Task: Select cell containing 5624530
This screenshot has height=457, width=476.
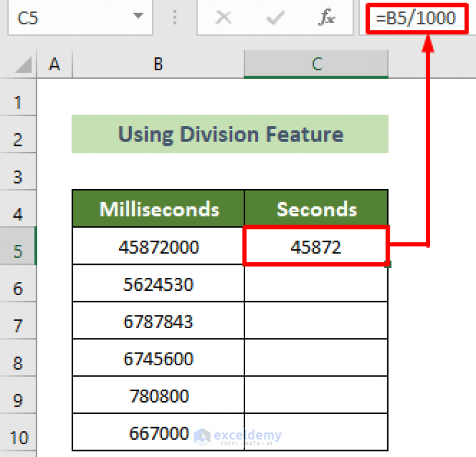Action: pos(158,283)
